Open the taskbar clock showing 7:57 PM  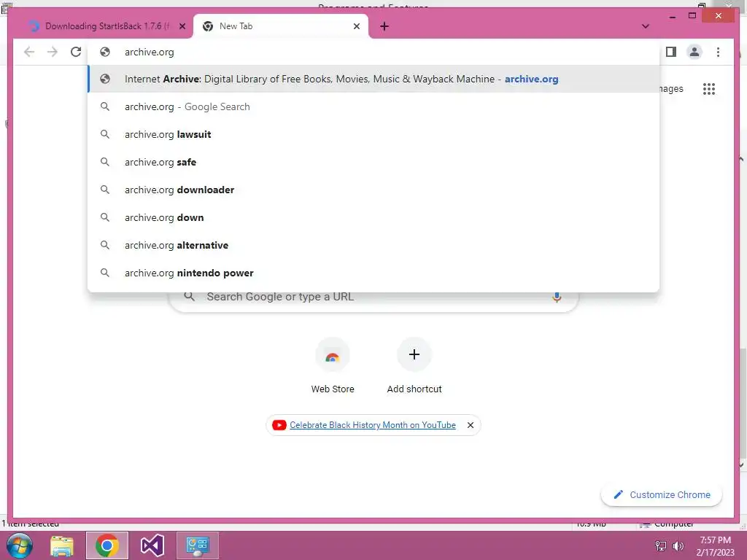point(715,546)
